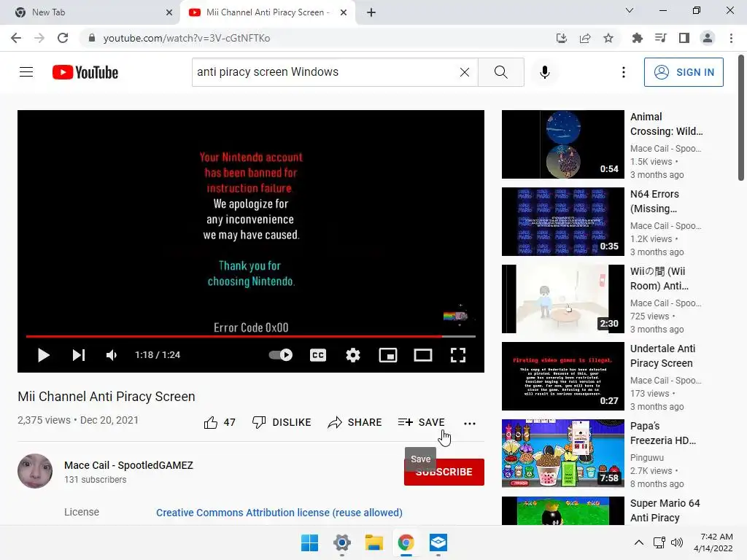Open more actions menu below video
747x560 pixels.
[469, 423]
